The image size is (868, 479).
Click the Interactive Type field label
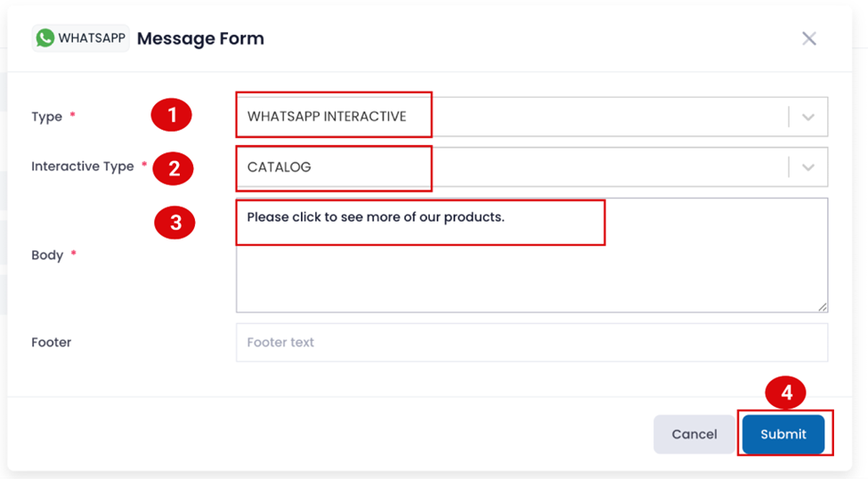[x=82, y=166]
